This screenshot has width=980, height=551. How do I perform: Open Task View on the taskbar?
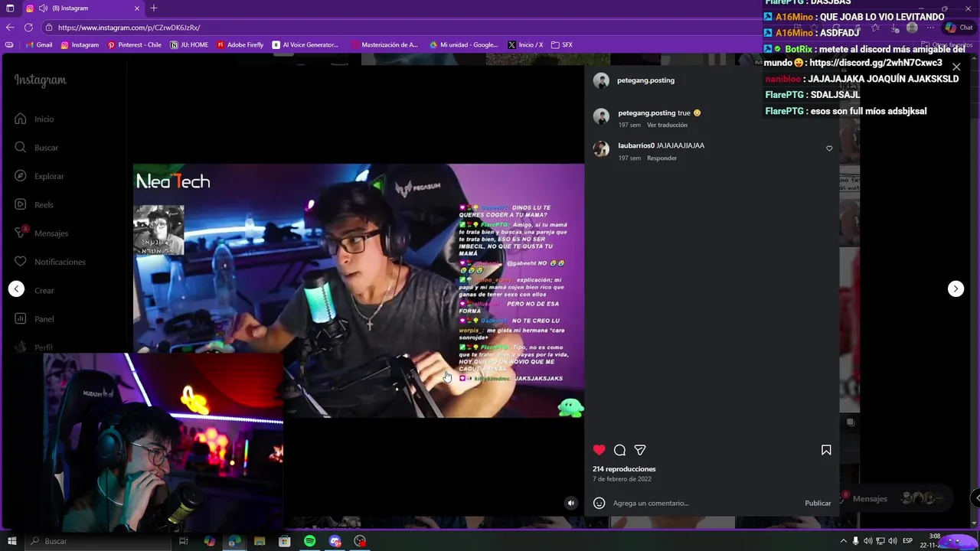[x=184, y=541]
